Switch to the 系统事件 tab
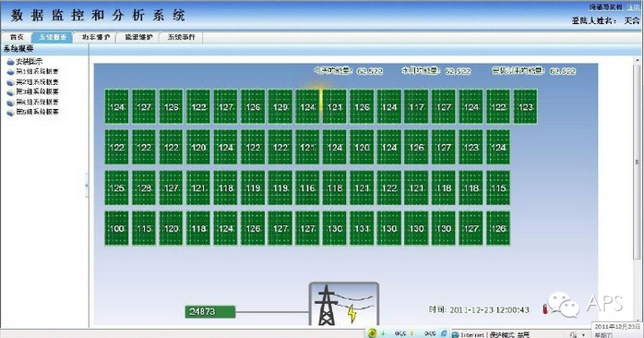This screenshot has height=338, width=644. [181, 37]
